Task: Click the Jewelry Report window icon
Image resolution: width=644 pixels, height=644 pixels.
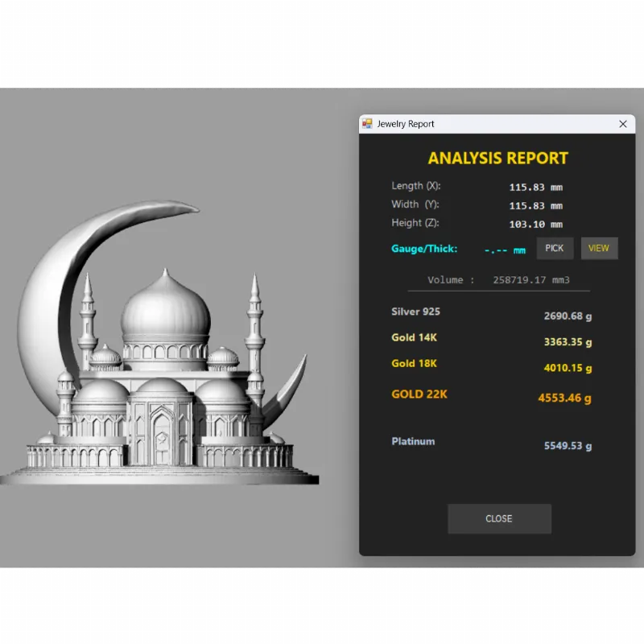Action: (x=367, y=124)
